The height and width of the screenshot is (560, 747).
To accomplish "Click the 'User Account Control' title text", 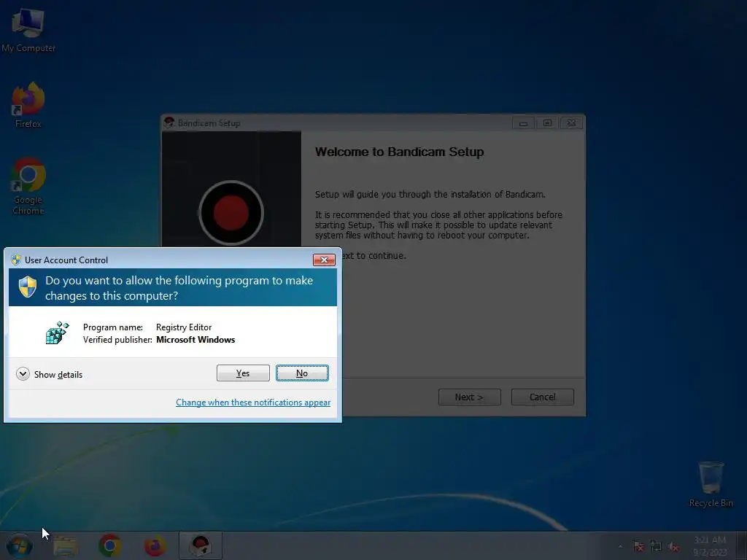I will click(x=66, y=260).
